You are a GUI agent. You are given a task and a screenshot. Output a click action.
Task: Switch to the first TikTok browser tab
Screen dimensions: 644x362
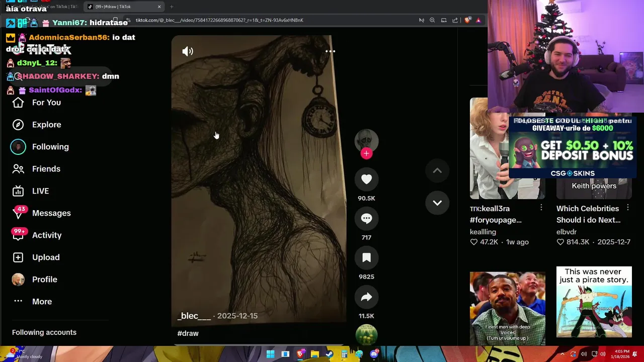[43, 7]
